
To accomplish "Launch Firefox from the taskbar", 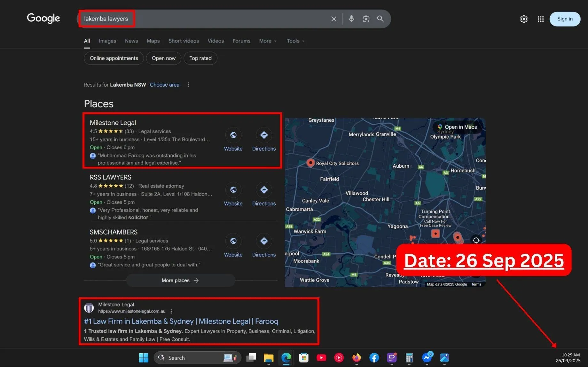I will coord(356,357).
